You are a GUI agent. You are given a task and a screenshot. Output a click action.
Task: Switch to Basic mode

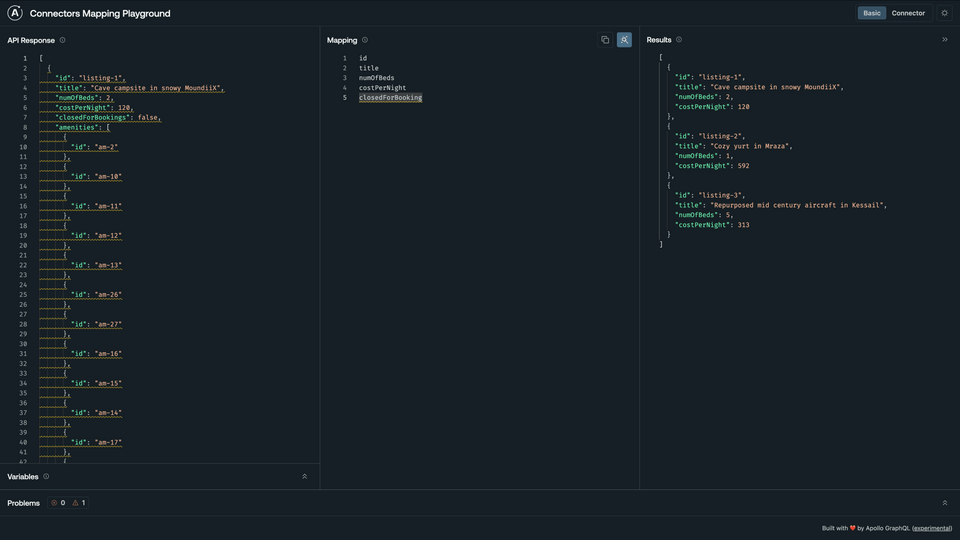(872, 13)
